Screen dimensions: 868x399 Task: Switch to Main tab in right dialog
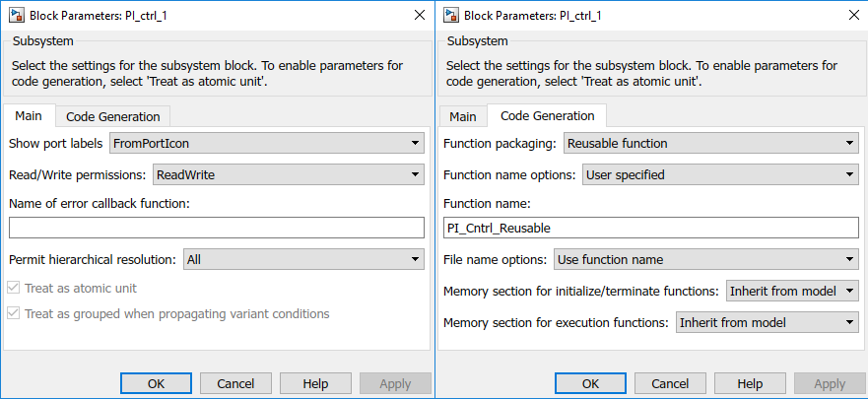pos(463,116)
